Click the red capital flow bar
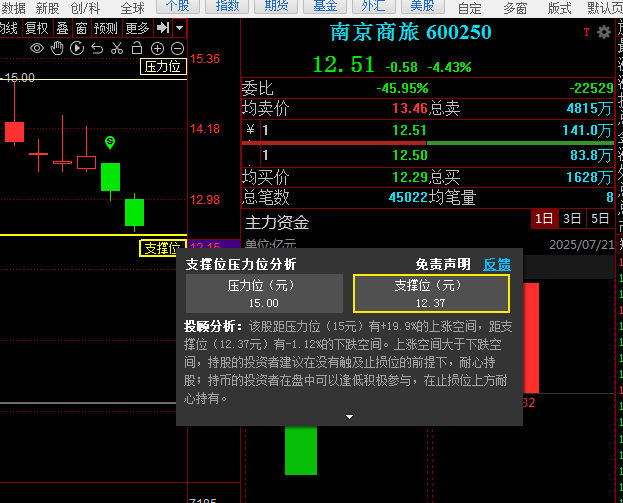 [531, 338]
